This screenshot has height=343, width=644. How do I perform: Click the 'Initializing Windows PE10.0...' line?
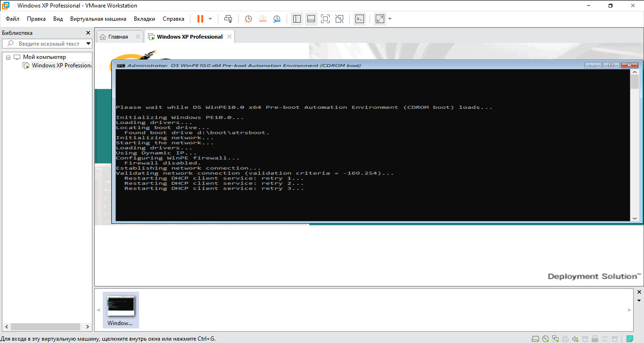coord(180,117)
